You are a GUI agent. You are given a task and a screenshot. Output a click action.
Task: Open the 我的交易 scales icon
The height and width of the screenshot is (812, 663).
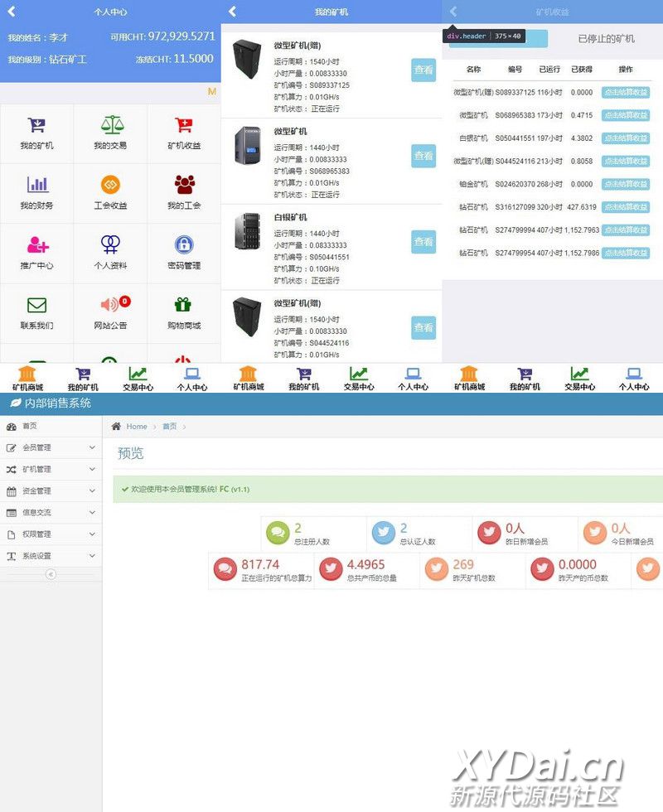tap(112, 125)
